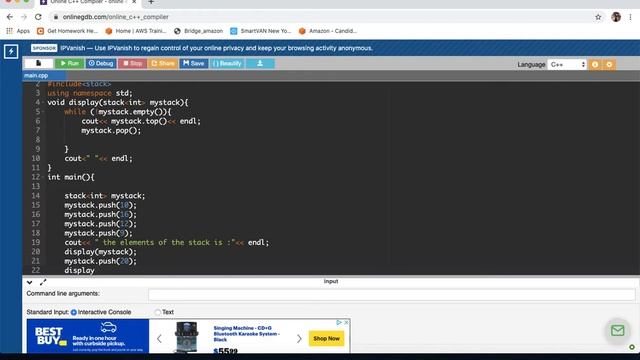The width and height of the screenshot is (640, 360).
Task: Save the current code
Action: [194, 63]
